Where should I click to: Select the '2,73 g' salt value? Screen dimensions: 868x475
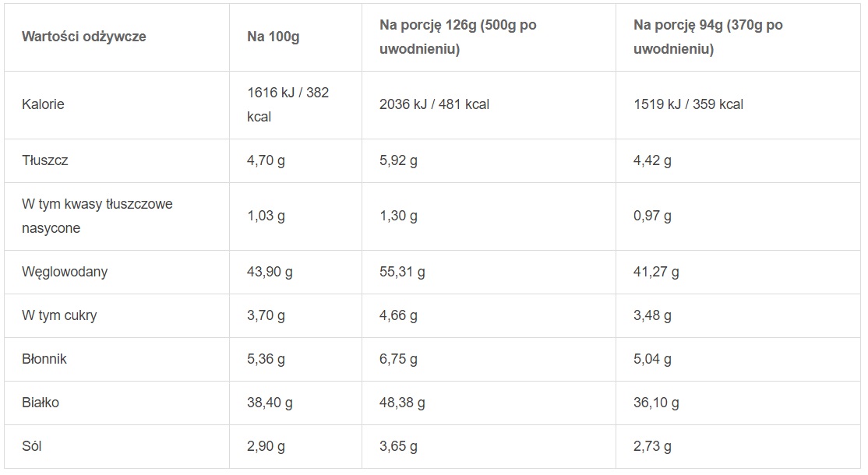pos(652,447)
